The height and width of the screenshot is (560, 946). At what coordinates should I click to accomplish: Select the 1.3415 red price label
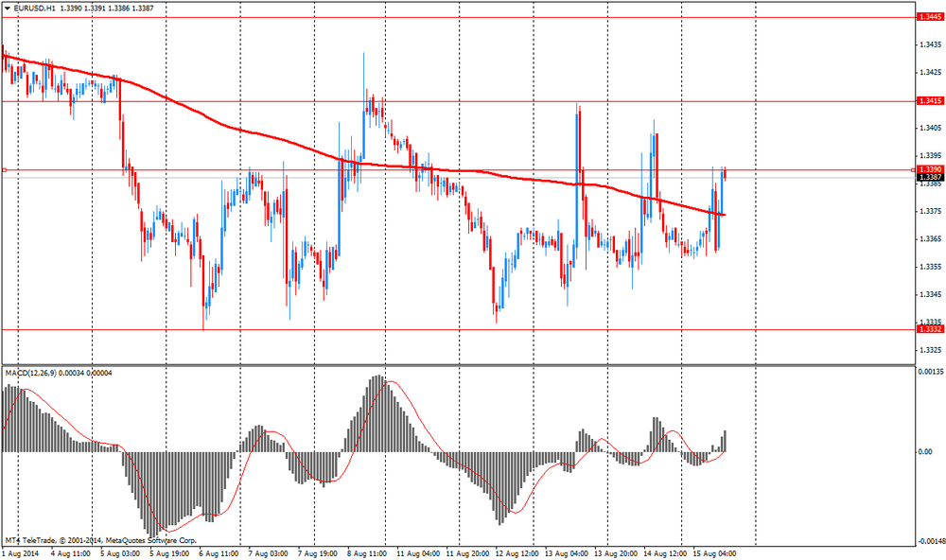[x=928, y=100]
